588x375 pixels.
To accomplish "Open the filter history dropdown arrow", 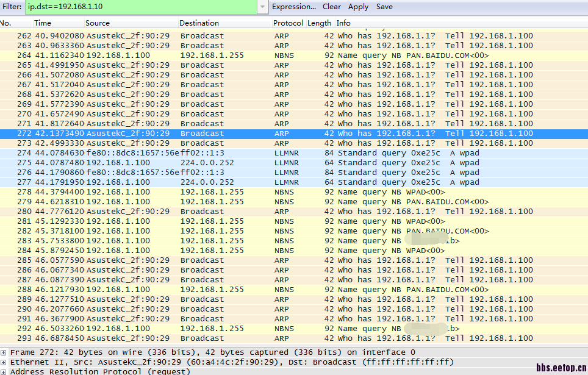I will pos(262,7).
